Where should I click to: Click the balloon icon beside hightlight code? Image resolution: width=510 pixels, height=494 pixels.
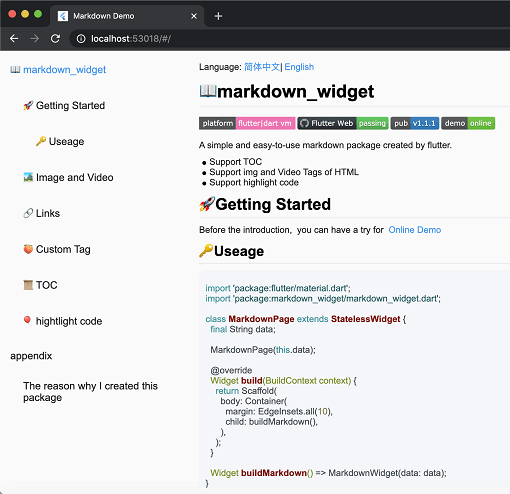pyautogui.click(x=27, y=320)
